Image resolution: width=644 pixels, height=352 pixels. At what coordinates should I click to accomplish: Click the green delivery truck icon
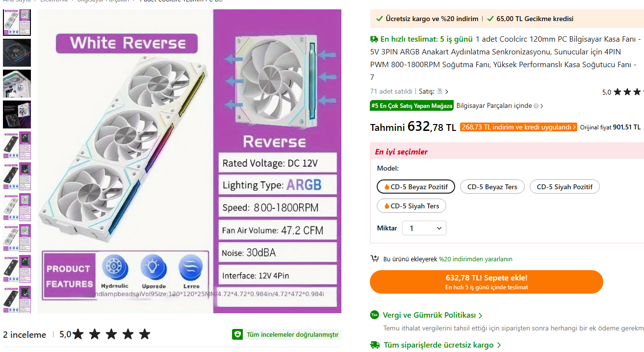(x=374, y=39)
